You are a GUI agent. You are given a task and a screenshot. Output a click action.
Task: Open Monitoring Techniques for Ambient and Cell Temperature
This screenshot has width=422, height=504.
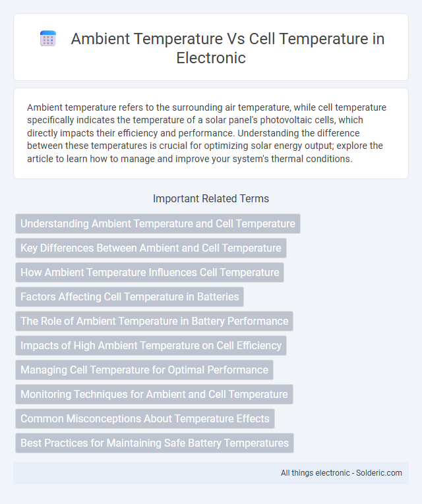pos(154,395)
